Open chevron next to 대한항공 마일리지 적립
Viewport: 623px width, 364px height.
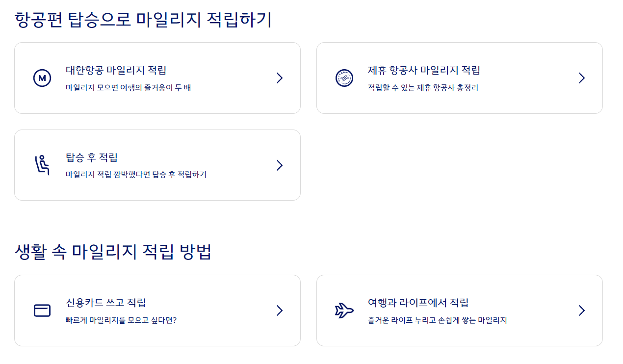(x=280, y=78)
